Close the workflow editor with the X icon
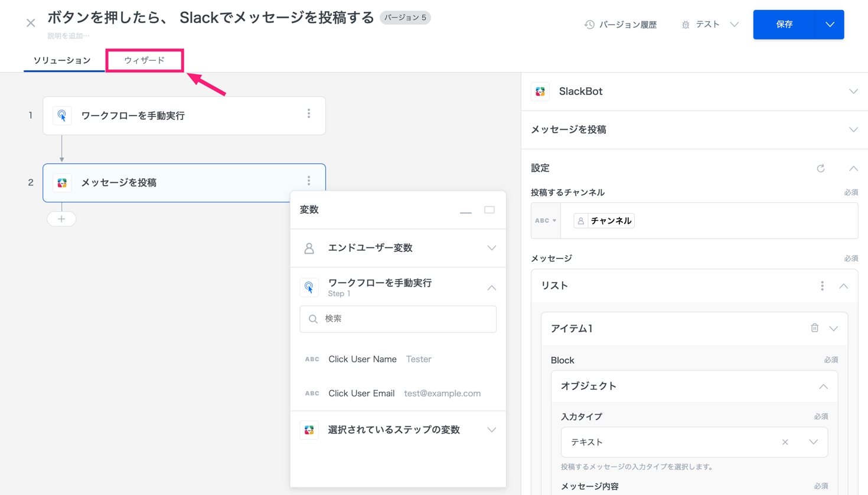The width and height of the screenshot is (868, 495). pos(31,23)
